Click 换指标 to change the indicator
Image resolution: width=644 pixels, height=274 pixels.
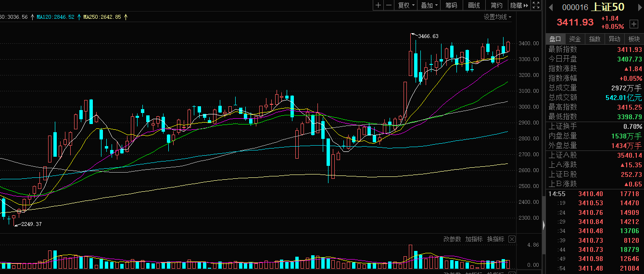click(x=495, y=239)
